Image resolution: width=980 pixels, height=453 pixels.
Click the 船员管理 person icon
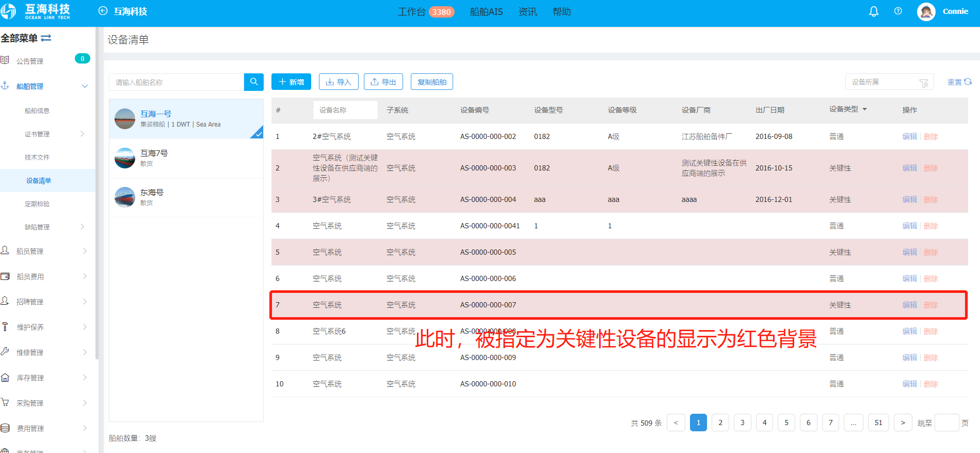point(5,250)
